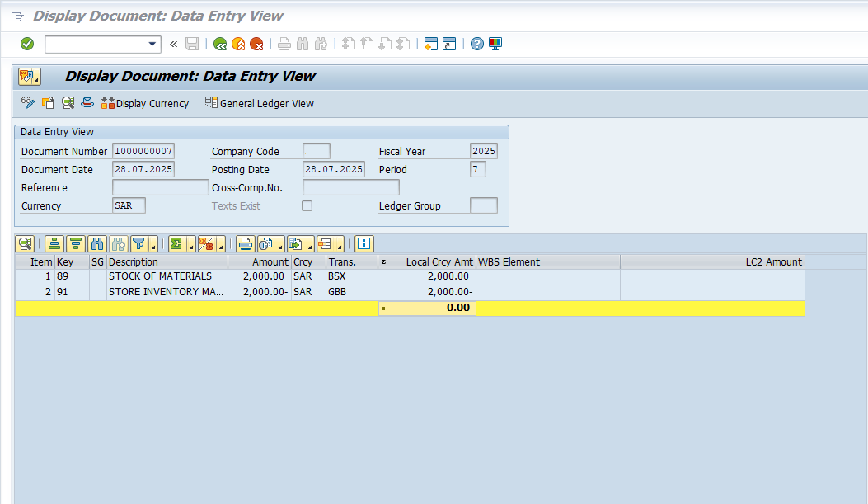The width and height of the screenshot is (868, 504).
Task: Click the green Back icon
Action: [220, 44]
